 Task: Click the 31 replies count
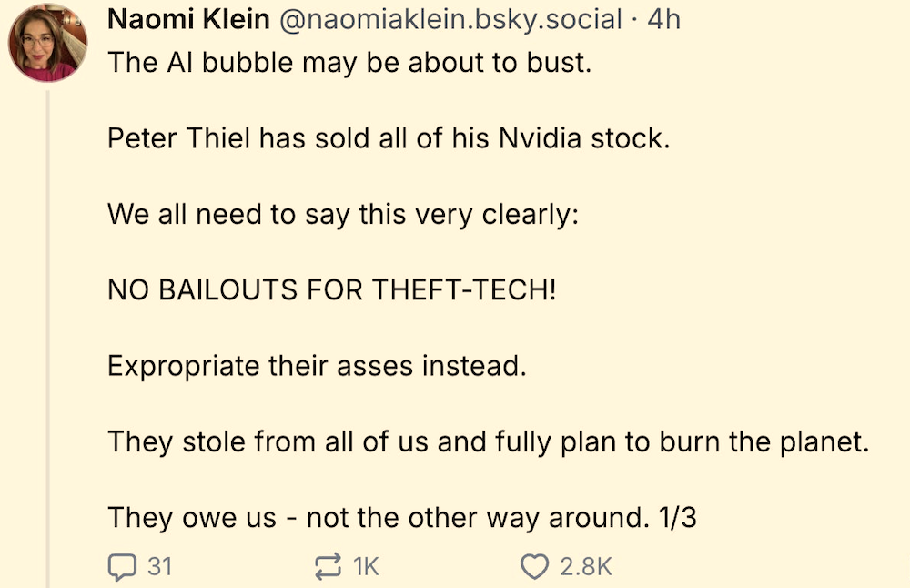pos(159,567)
